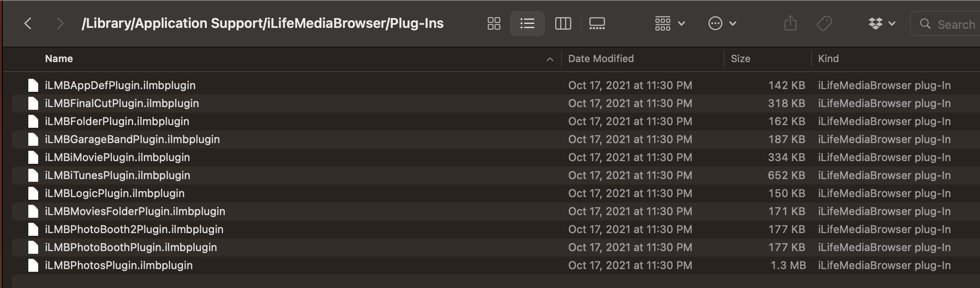The width and height of the screenshot is (980, 288).
Task: Click the back navigation arrow
Action: pos(28,23)
